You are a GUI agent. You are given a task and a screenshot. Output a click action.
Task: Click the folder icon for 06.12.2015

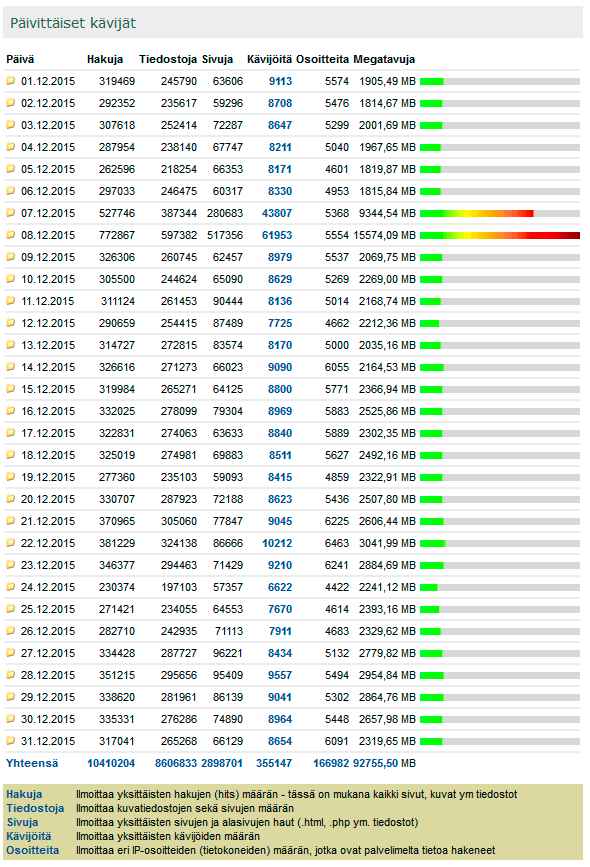pos(11,191)
